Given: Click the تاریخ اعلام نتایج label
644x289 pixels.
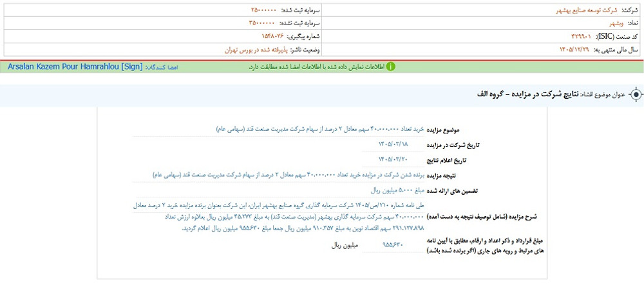Looking at the screenshot, I should (448, 160).
